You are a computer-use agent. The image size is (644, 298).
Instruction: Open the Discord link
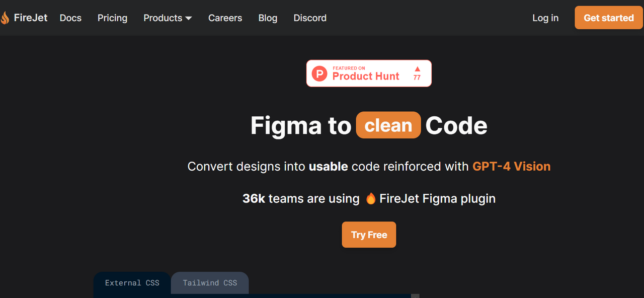coord(310,18)
